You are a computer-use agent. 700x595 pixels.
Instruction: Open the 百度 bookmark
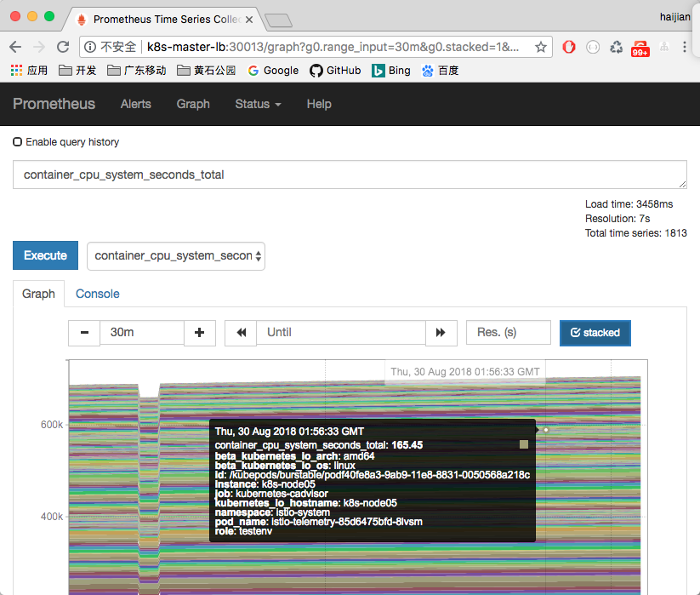pyautogui.click(x=441, y=71)
